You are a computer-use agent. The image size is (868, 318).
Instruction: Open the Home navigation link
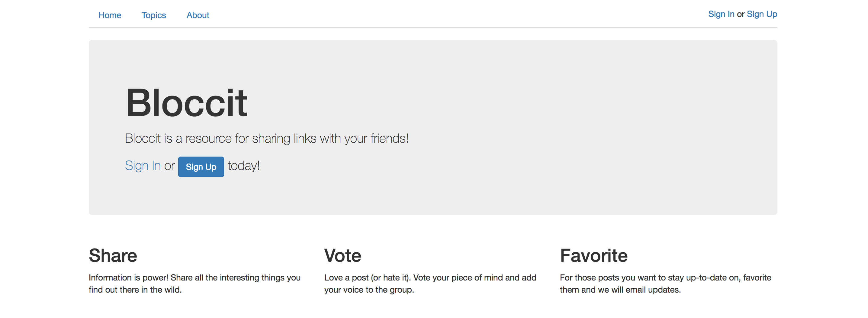coord(110,15)
